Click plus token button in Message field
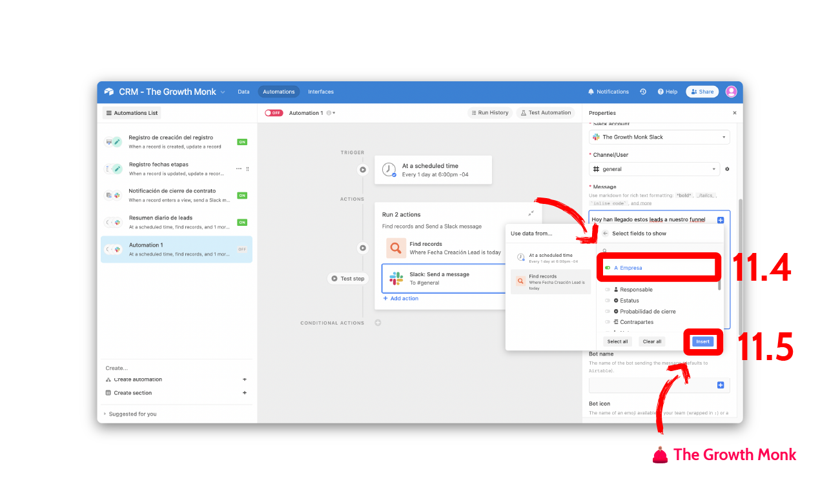 click(721, 220)
